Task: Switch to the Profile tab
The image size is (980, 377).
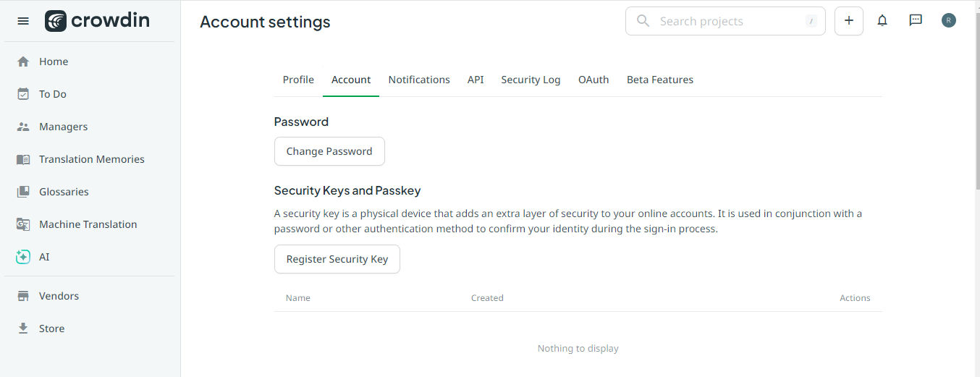Action: pos(298,80)
